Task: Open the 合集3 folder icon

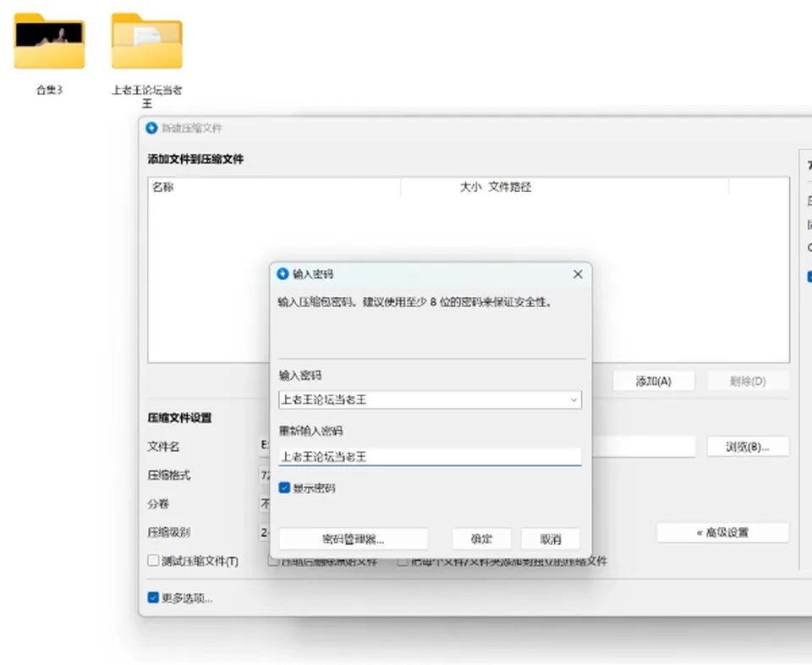Action: (49, 41)
